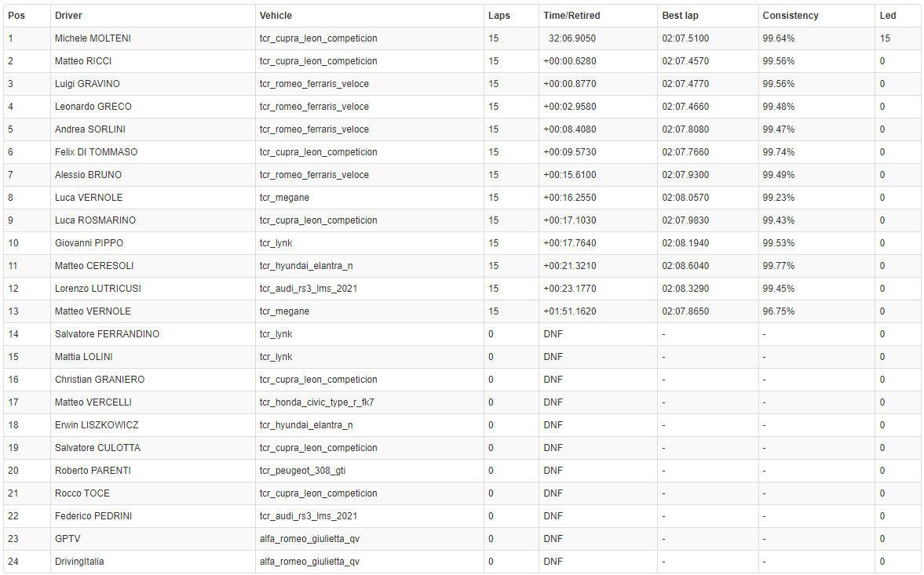Viewport: 924px width, 575px height.
Task: Select Leonardo GRECO's gap time +00:02.9580
Action: pyautogui.click(x=569, y=107)
